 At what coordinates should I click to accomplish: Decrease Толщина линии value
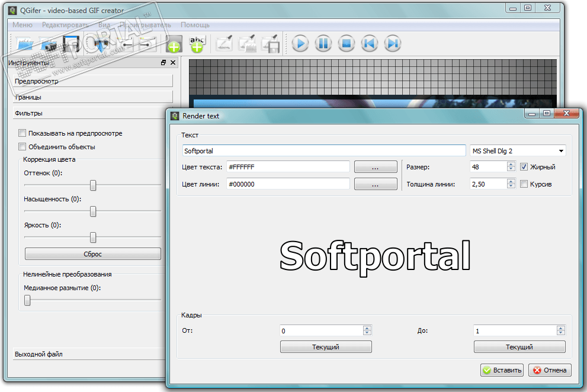(511, 186)
